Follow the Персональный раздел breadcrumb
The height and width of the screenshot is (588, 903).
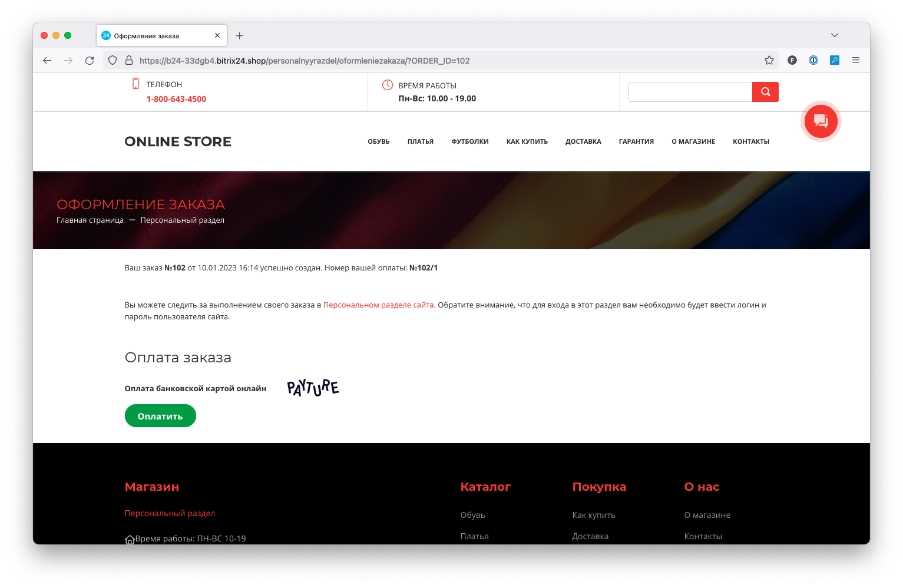pyautogui.click(x=183, y=220)
